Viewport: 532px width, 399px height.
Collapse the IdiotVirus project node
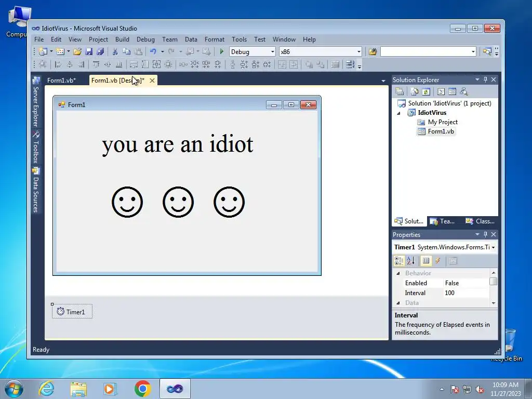(398, 113)
